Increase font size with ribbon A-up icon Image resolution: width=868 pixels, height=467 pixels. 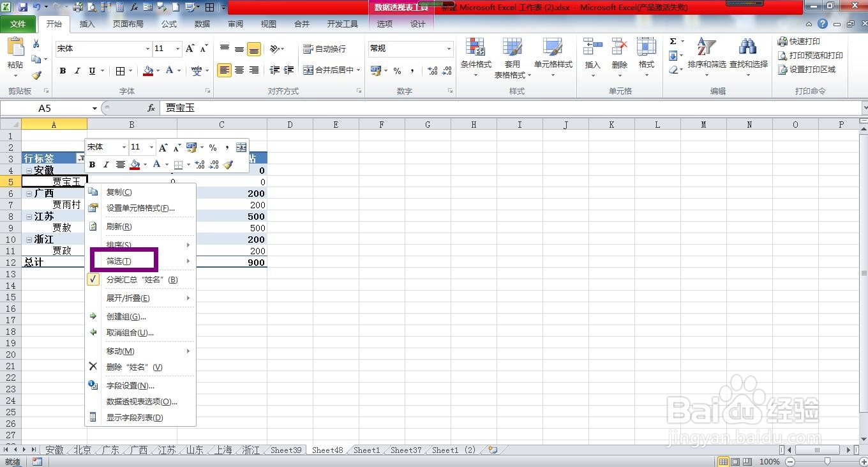click(190, 49)
